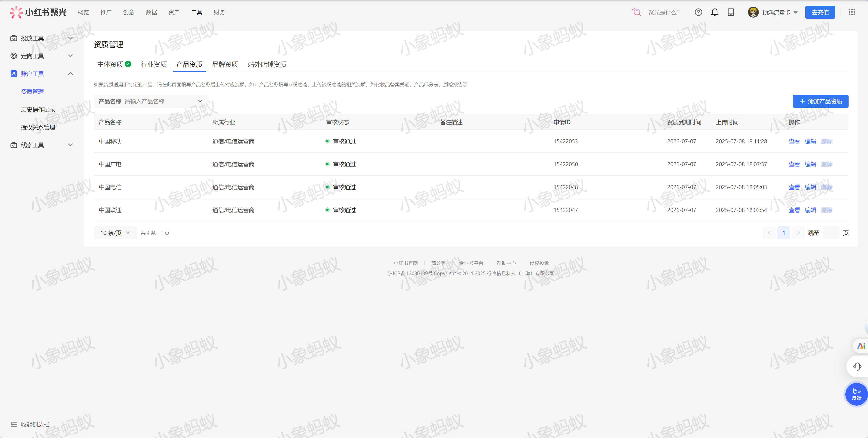View the 中国移动 qualification via 查看
868x438 pixels.
coord(794,142)
